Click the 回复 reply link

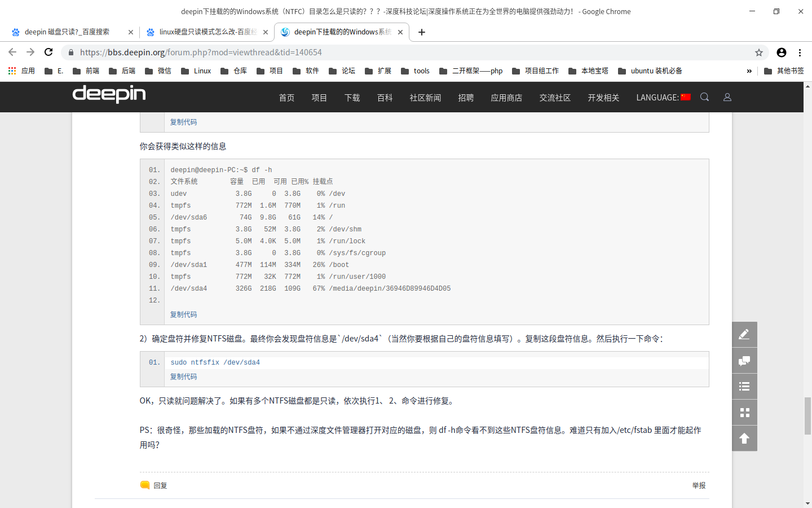tap(154, 485)
